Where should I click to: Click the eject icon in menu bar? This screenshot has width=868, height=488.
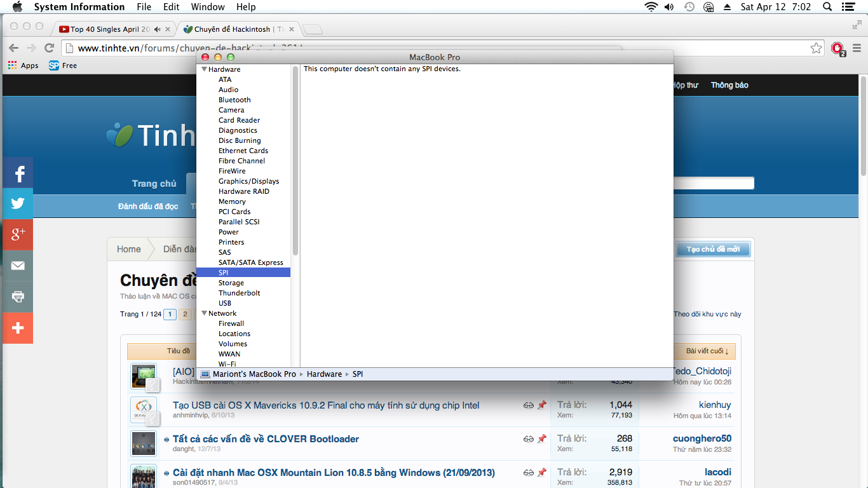coord(728,7)
